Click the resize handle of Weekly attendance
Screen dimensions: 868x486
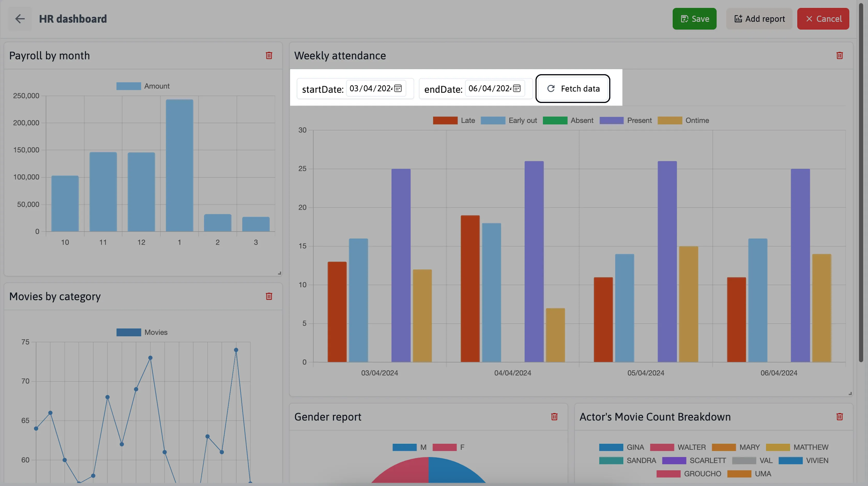tap(850, 393)
